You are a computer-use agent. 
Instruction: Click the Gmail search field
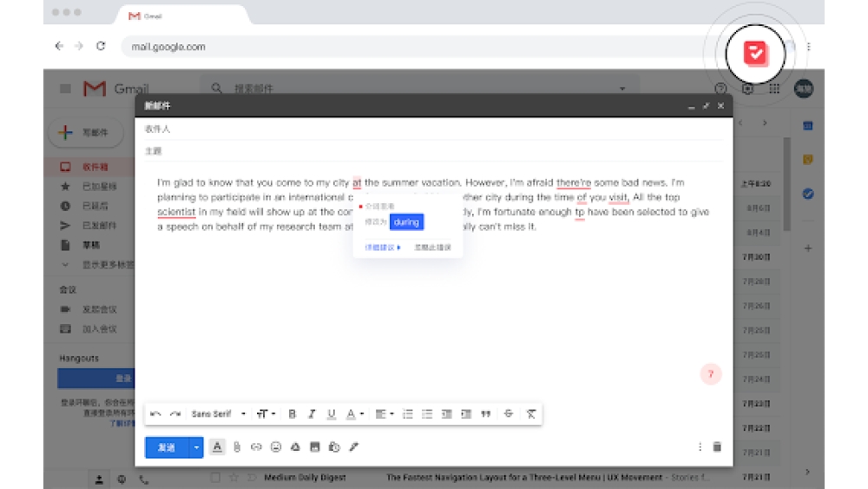(421, 88)
